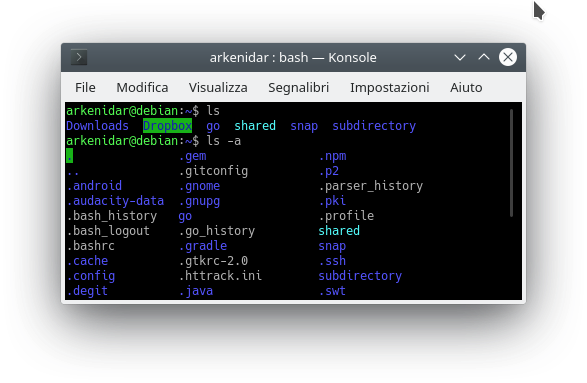Click the '.gitconfig' file entry

[x=213, y=171]
